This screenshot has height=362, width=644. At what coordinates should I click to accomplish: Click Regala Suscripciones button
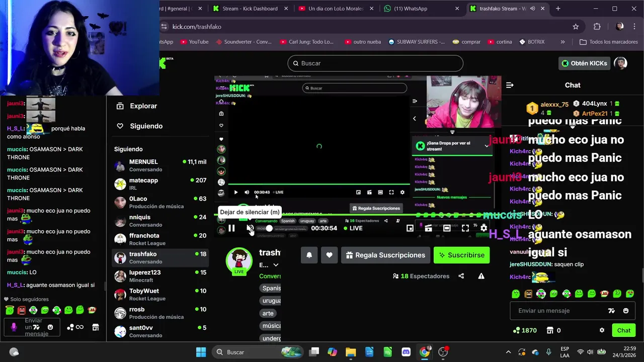385,255
